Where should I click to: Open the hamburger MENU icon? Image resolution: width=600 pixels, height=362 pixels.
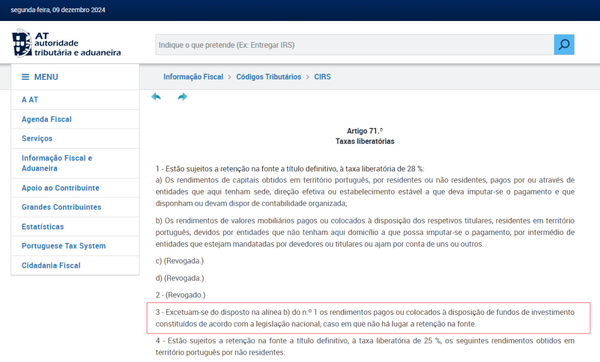click(x=25, y=77)
